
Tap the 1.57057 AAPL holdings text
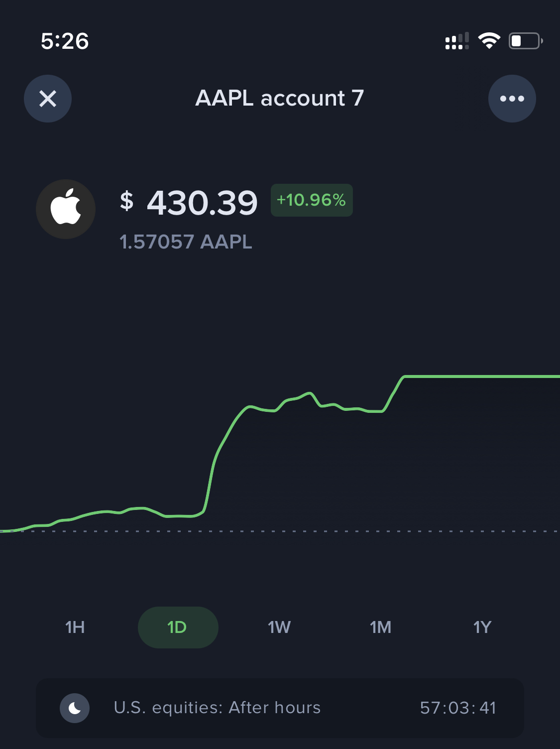186,242
